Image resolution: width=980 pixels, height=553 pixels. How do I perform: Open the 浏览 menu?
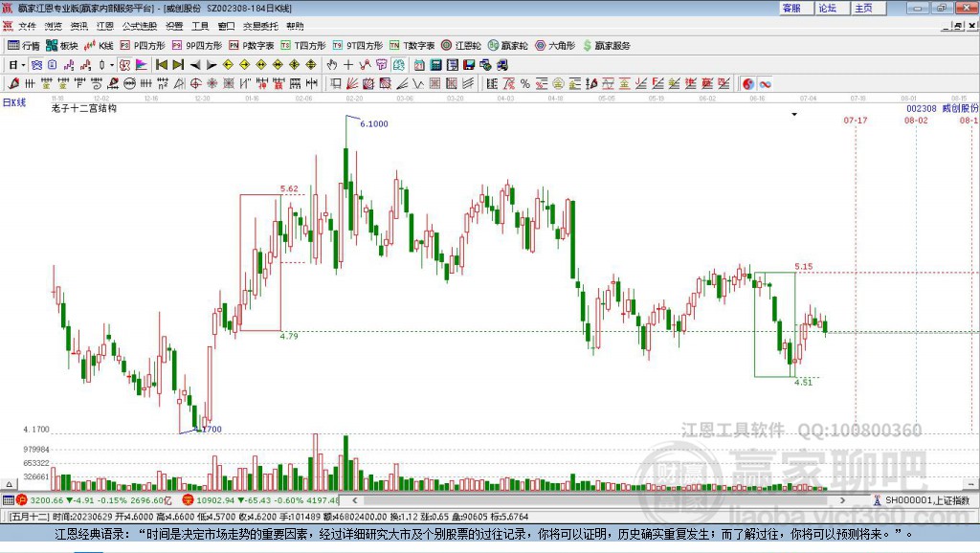coord(54,26)
